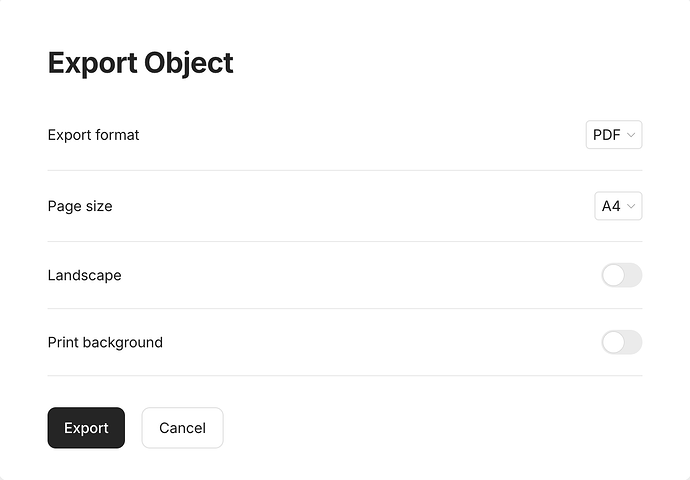Dismiss dialog with Cancel button

click(182, 428)
